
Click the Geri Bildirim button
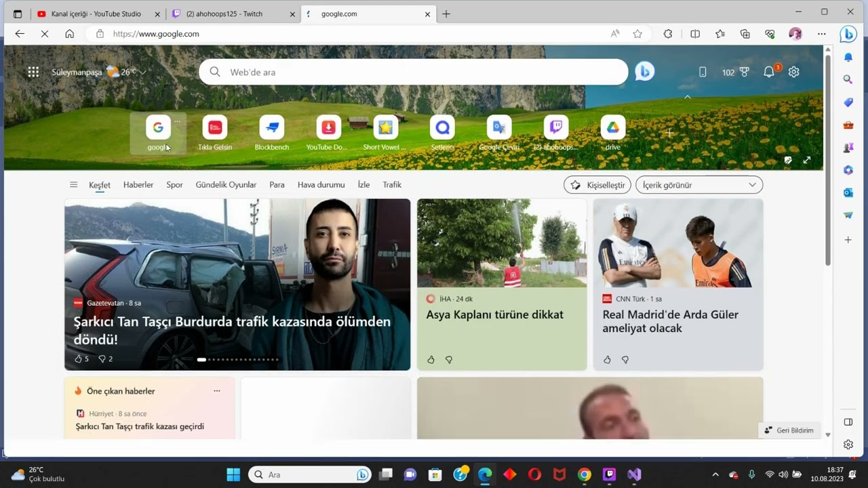(x=789, y=430)
